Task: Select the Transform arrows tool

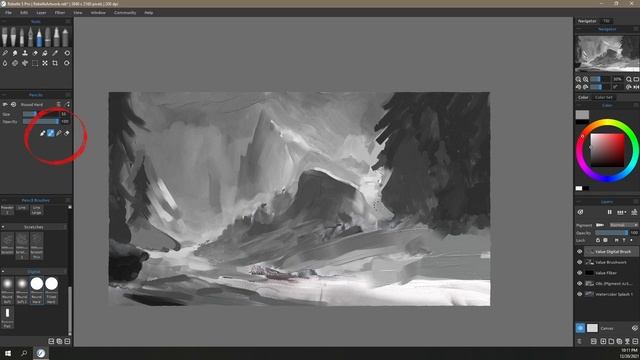Action: pos(45,63)
